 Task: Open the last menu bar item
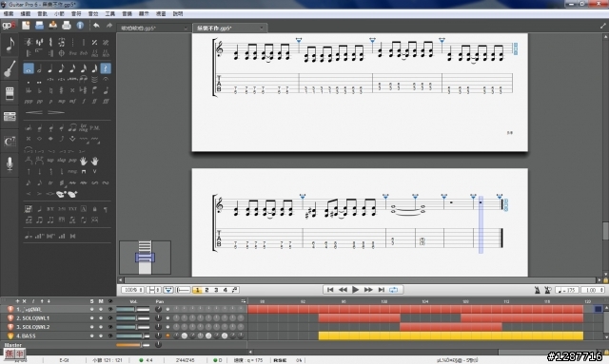click(178, 13)
